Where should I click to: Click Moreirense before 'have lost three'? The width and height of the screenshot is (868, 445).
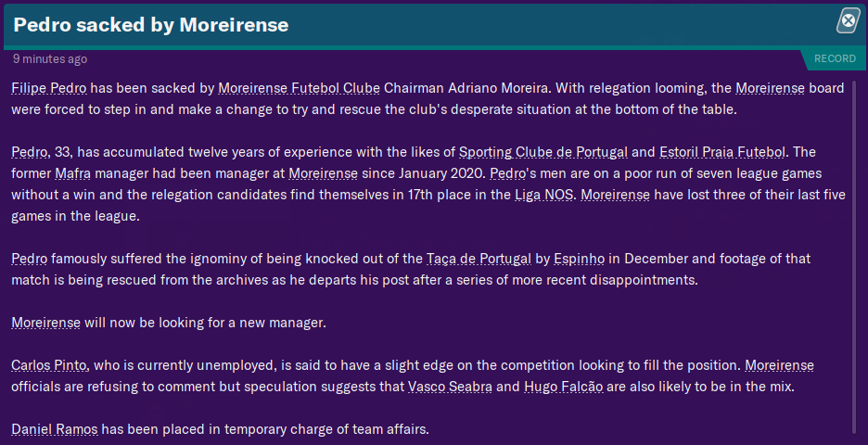coord(615,195)
